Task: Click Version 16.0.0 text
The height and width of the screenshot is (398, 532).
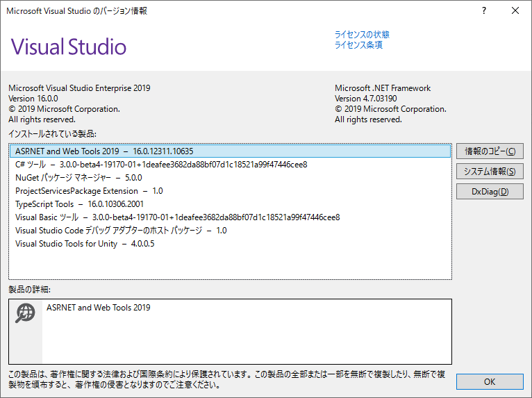Action: tap(33, 99)
